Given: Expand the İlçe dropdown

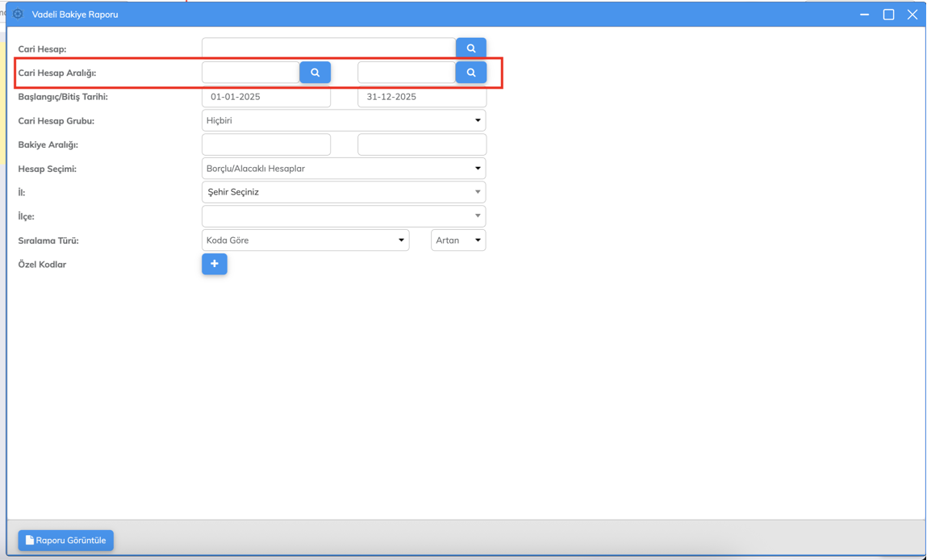Looking at the screenshot, I should click(x=344, y=216).
